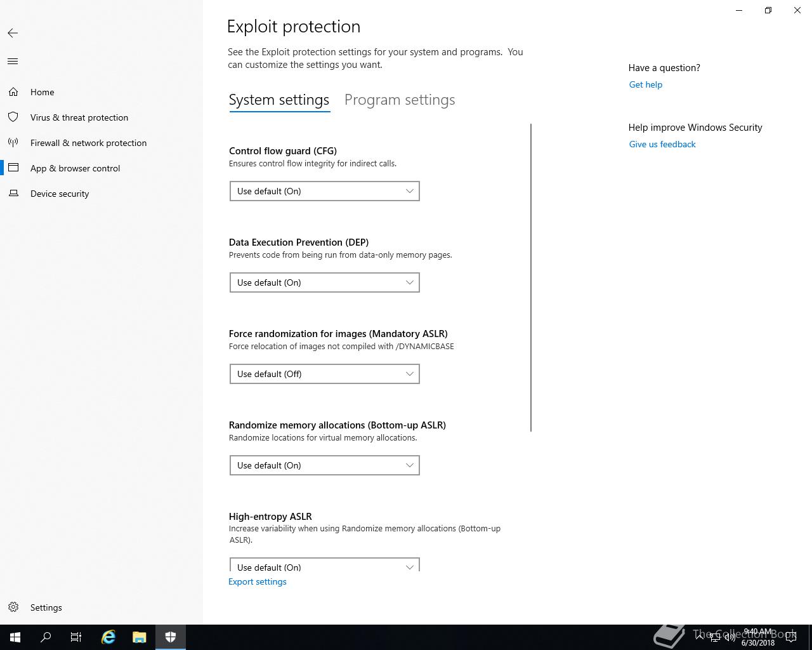This screenshot has width=812, height=650.
Task: Open the Windows Start menu
Action: pyautogui.click(x=15, y=637)
